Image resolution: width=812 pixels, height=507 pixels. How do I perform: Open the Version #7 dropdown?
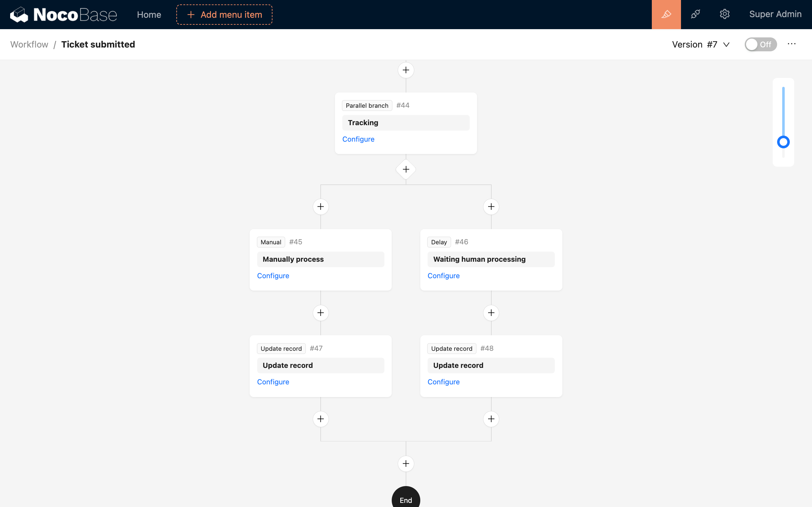point(701,44)
